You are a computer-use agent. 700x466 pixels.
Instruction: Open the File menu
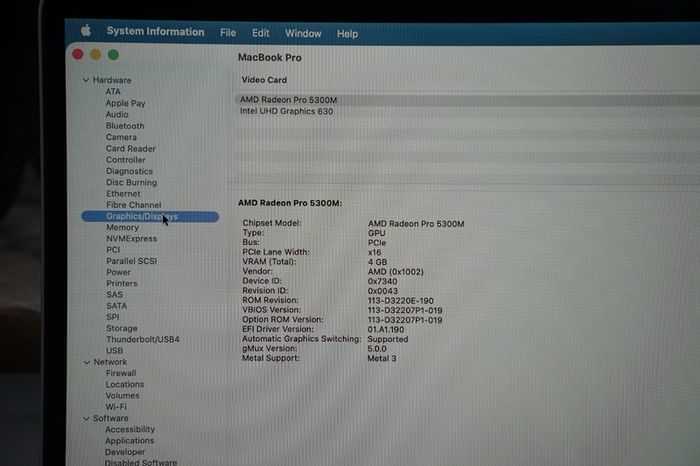coord(228,33)
